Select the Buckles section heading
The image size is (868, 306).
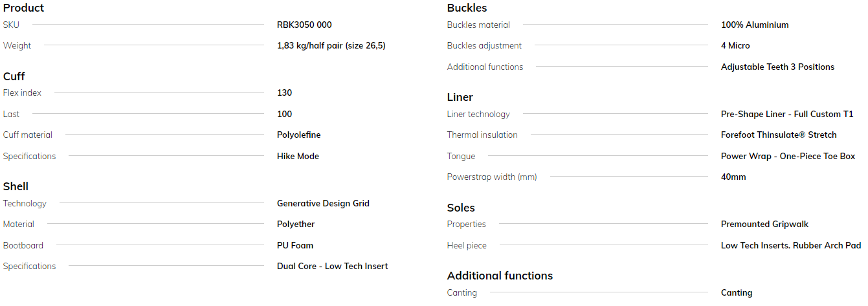467,8
